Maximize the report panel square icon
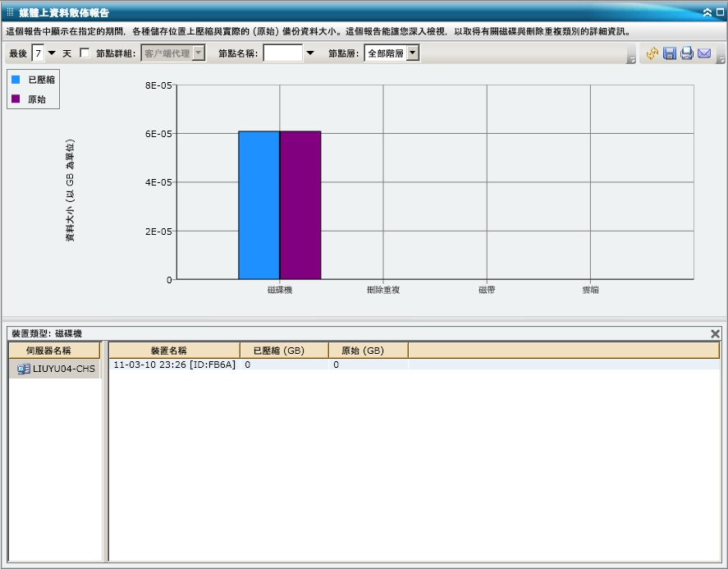 (x=720, y=12)
